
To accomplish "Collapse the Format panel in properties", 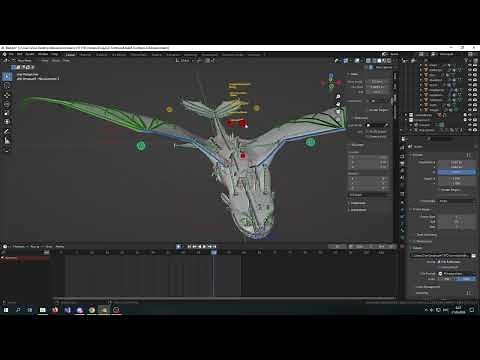I will (418, 155).
